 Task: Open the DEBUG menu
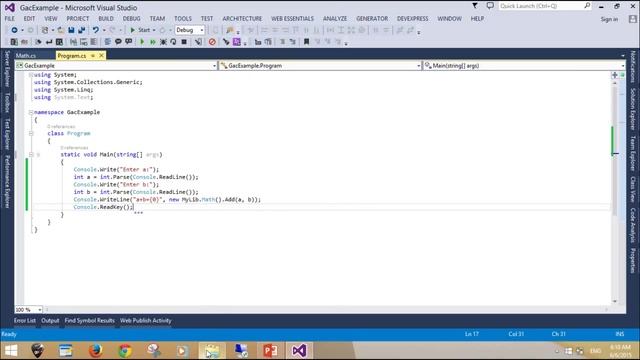(x=131, y=19)
